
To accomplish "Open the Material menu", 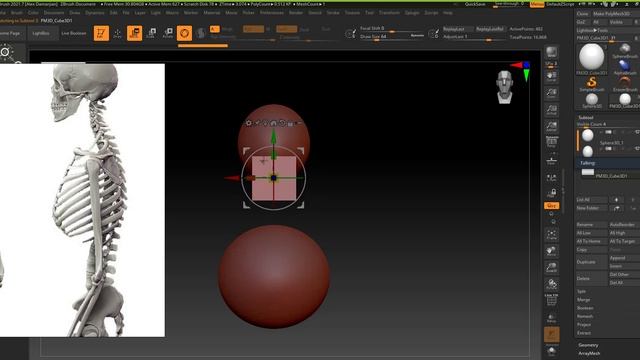I will pos(212,13).
